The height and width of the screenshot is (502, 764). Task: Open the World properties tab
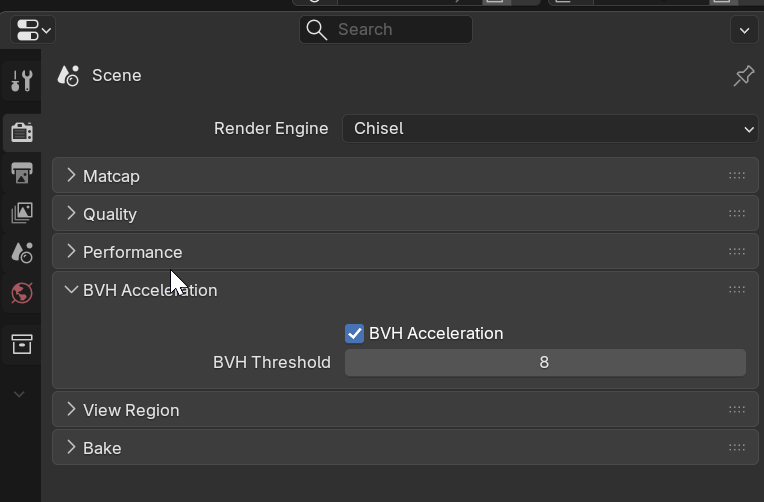(21, 293)
